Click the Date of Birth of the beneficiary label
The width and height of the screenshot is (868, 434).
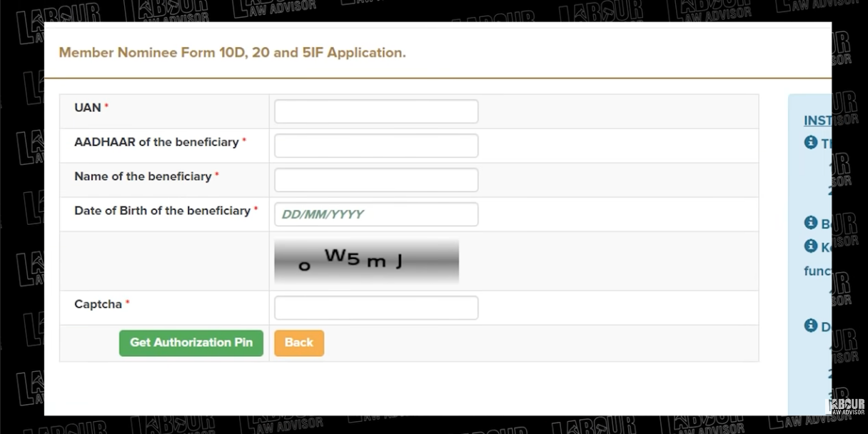click(162, 211)
